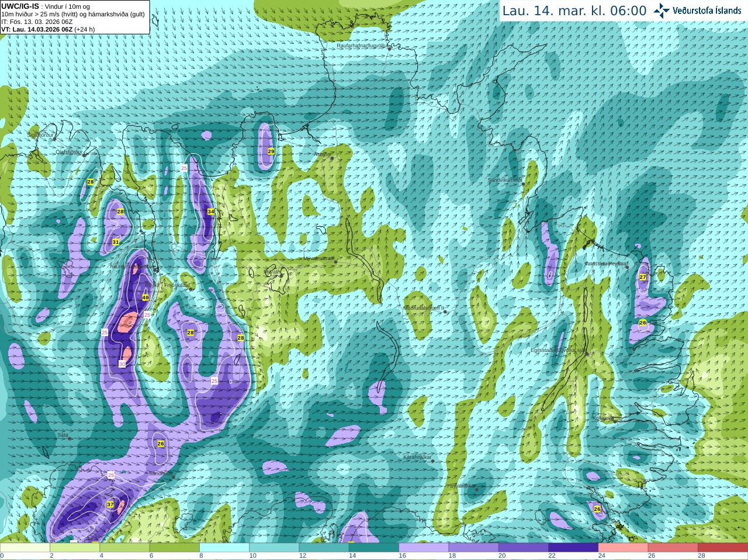Click the yellow gust label 37
The image size is (748, 560).
click(x=110, y=504)
